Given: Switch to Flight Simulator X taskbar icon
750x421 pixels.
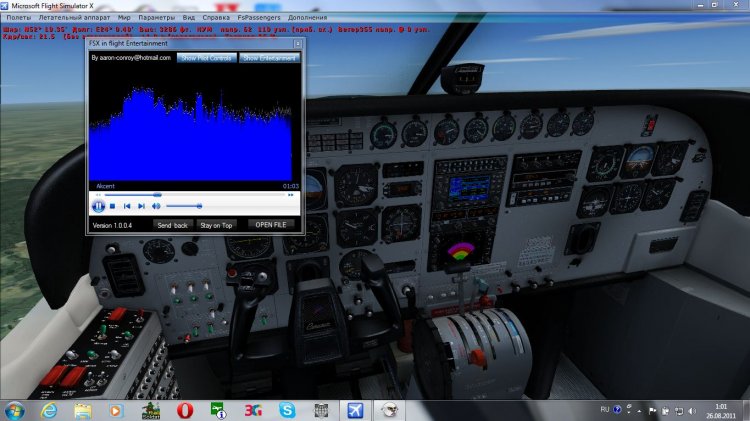Looking at the screenshot, I should tap(355, 410).
